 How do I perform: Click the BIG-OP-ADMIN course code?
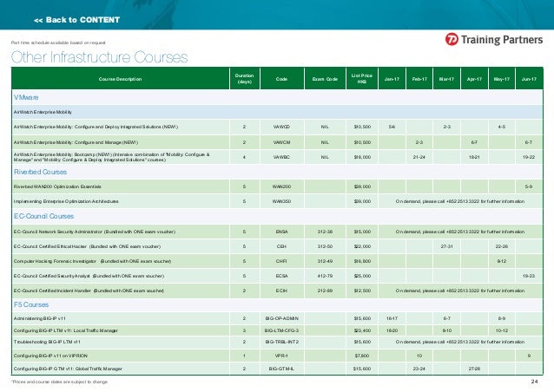(x=281, y=318)
